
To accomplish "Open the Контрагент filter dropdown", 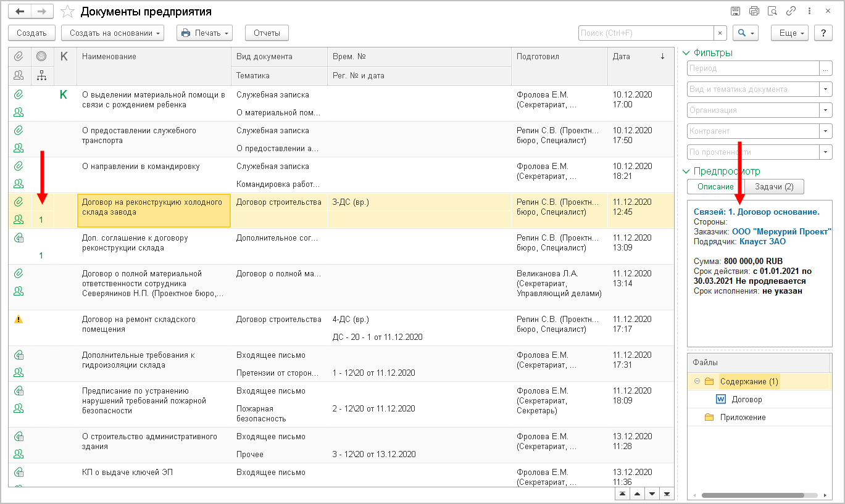I will tap(826, 131).
